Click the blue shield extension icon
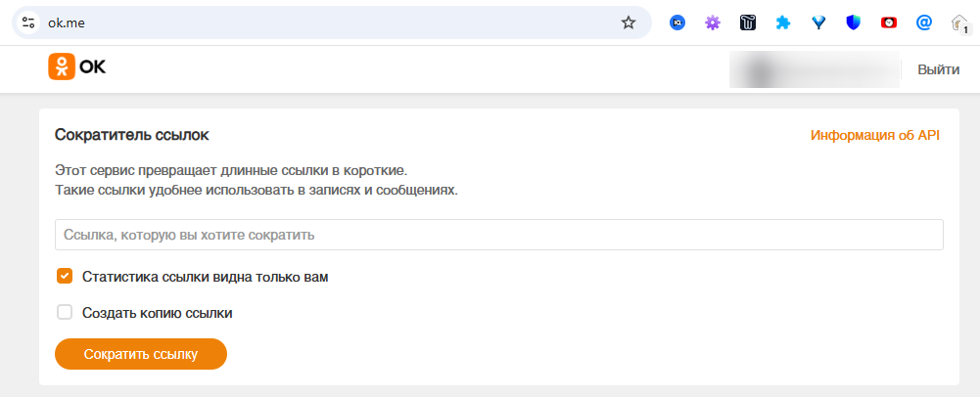Image resolution: width=980 pixels, height=397 pixels. pos(854,22)
